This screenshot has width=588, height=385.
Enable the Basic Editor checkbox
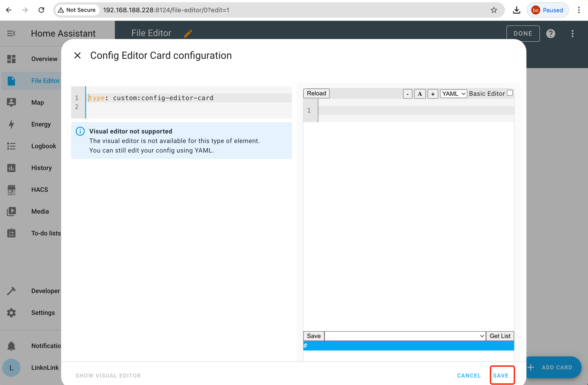point(510,93)
